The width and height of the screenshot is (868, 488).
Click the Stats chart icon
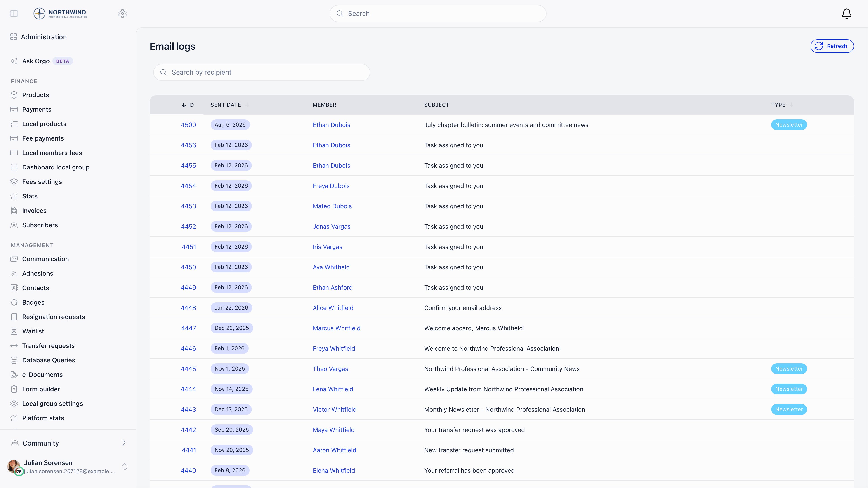[14, 196]
